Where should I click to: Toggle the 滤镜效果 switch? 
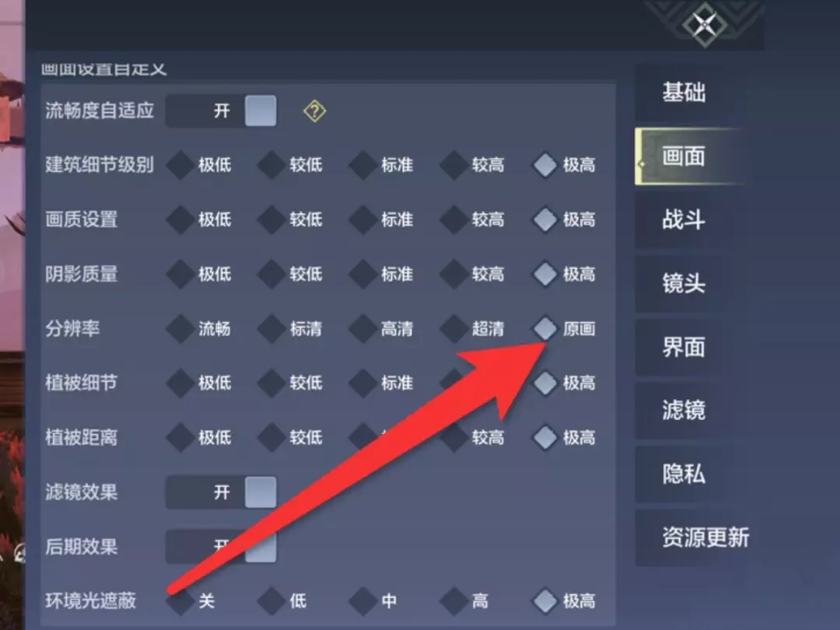click(x=221, y=492)
